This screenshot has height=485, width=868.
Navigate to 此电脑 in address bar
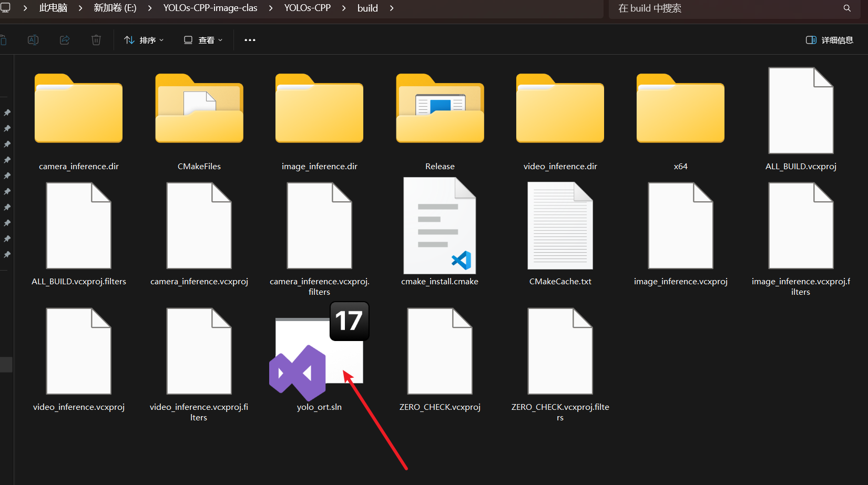(53, 8)
